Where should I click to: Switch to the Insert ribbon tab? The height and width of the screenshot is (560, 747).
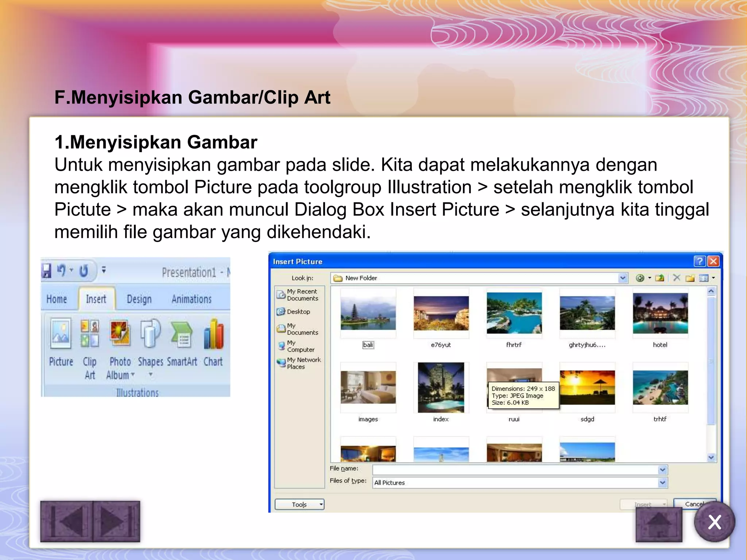pos(96,299)
